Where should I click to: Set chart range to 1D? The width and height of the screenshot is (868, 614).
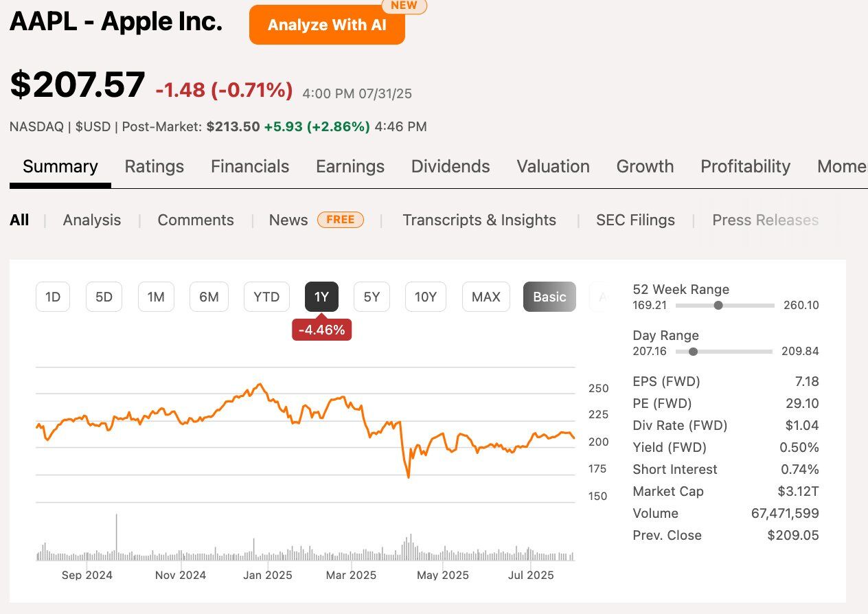pos(53,297)
